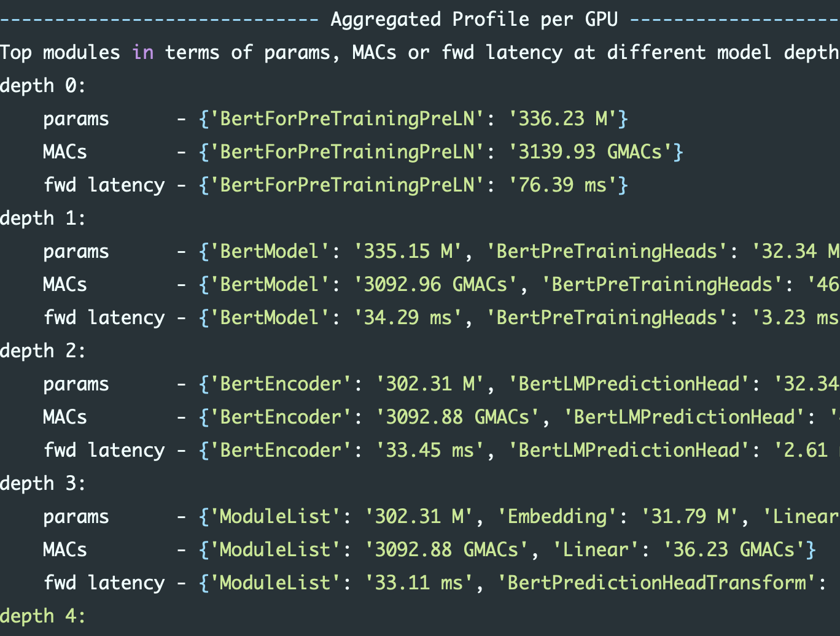Click the 'depth 2:' label
The width and height of the screenshot is (840, 636).
click(x=42, y=351)
